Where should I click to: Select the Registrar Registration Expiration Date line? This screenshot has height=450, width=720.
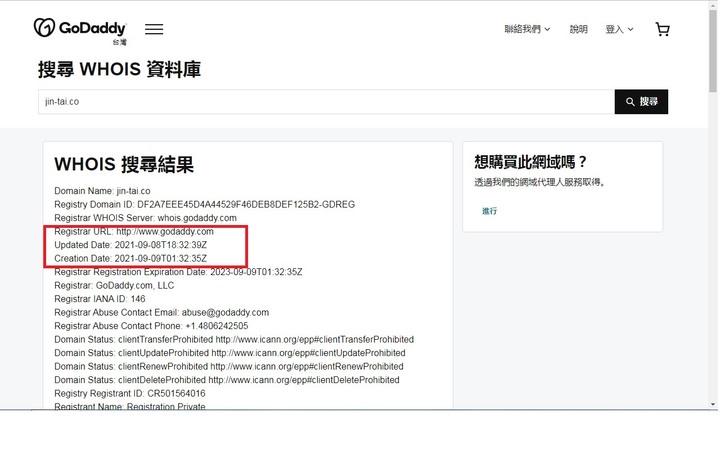point(178,272)
